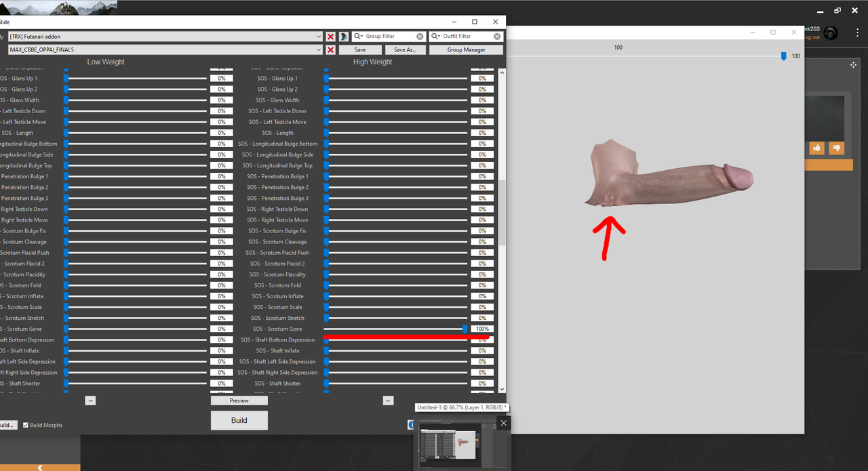868x471 pixels.
Task: Click the High Weight Left Testicle Move percent field
Action: click(x=482, y=122)
